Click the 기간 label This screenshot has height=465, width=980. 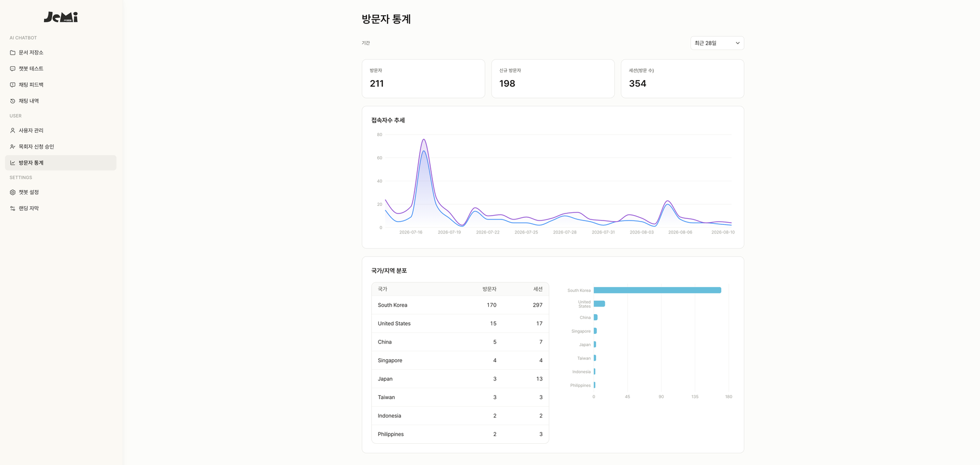click(366, 43)
